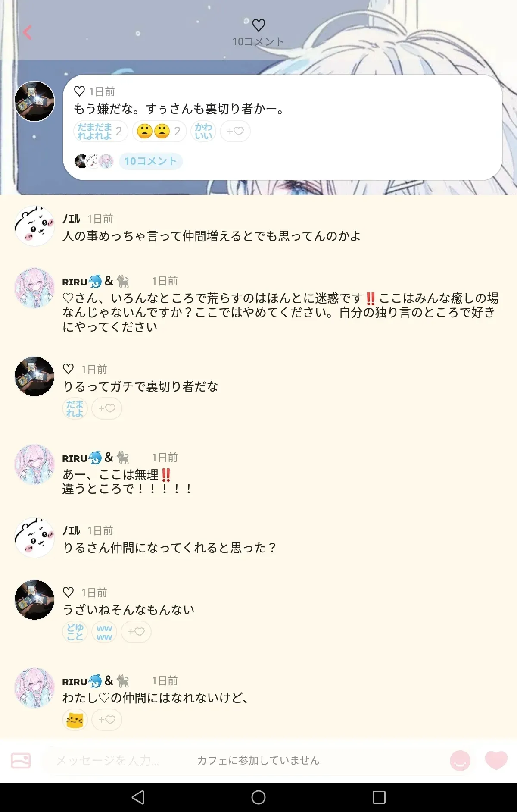Tap the pink heart send button
The width and height of the screenshot is (517, 812).
pos(496,760)
